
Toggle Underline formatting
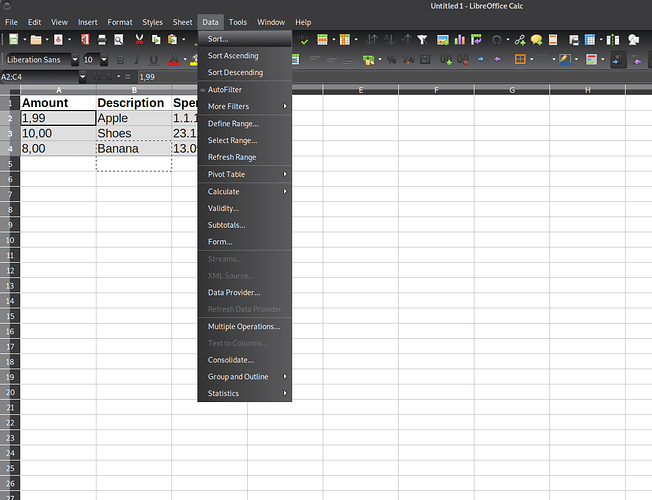click(153, 59)
